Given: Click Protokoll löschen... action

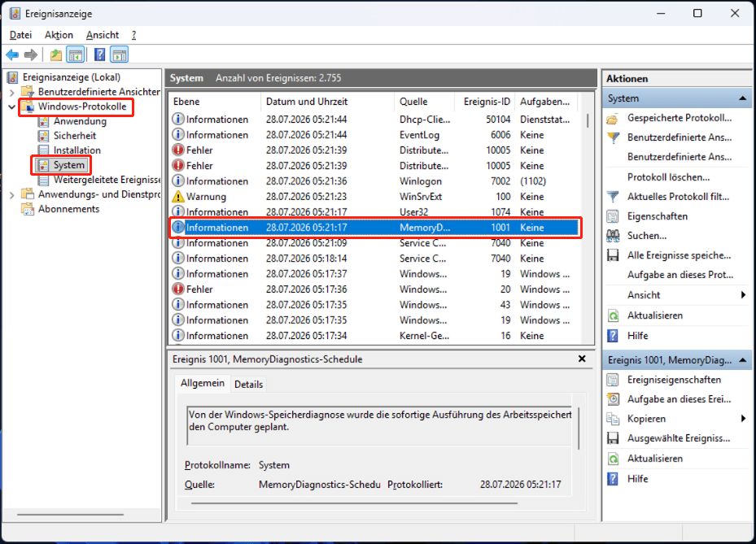Looking at the screenshot, I should [668, 177].
